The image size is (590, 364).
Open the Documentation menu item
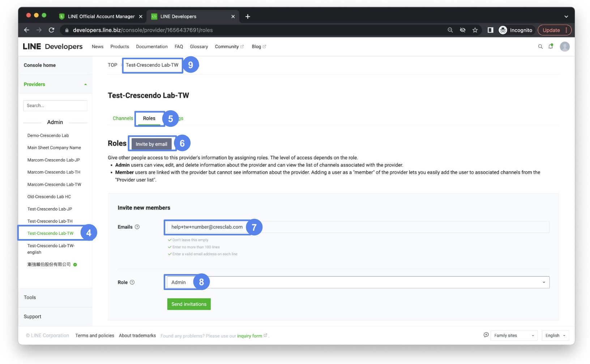click(x=152, y=47)
